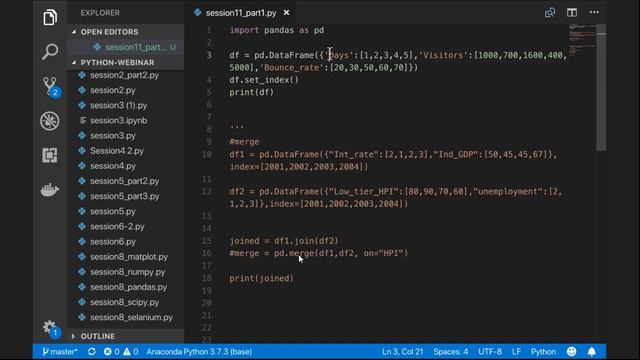Screen dimensions: 640x360
Task: Click the code minimap preview
Action: click(582, 40)
